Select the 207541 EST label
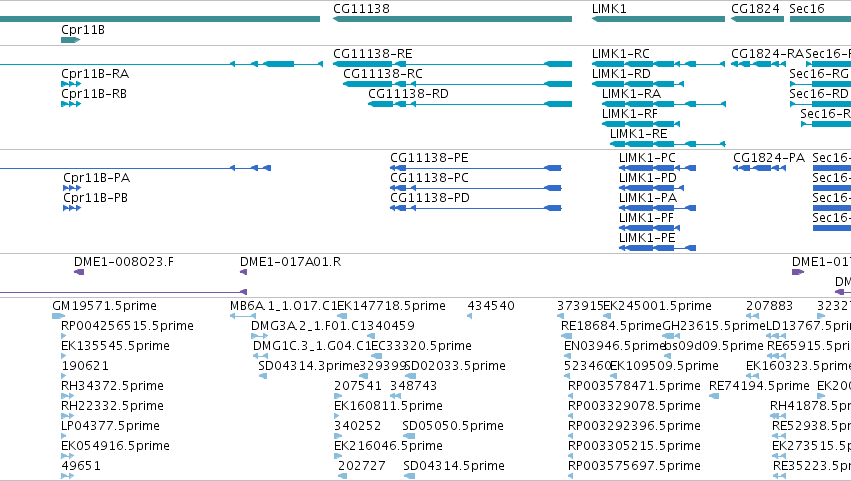 click(x=358, y=386)
